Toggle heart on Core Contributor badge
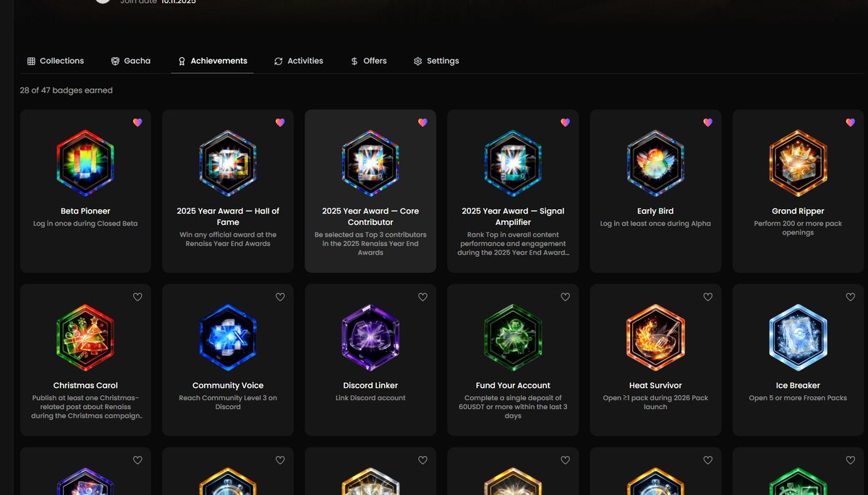Viewport: 868px width, 495px height. coord(422,122)
